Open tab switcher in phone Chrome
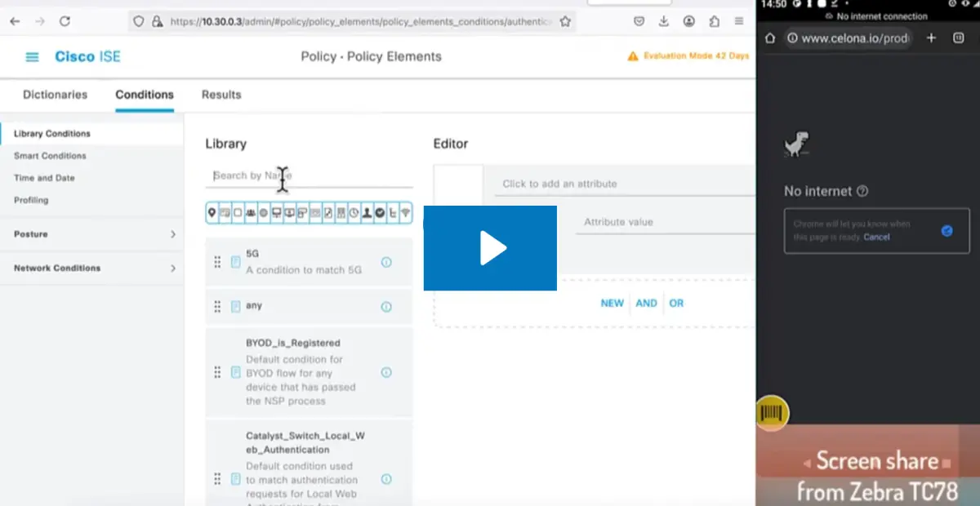Image resolution: width=980 pixels, height=506 pixels. 959,38
